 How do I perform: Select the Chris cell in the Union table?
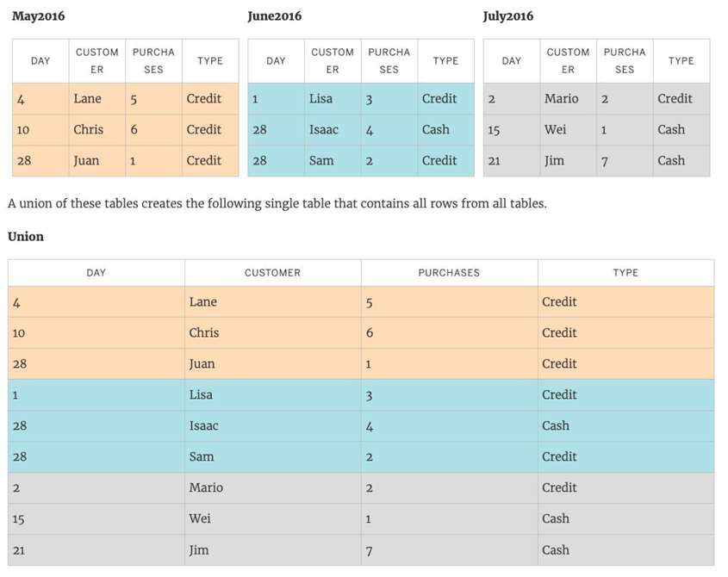pyautogui.click(x=204, y=333)
